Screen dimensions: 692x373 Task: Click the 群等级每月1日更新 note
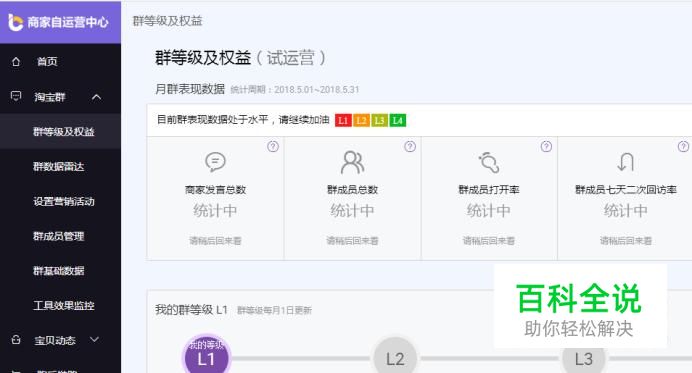click(x=274, y=310)
